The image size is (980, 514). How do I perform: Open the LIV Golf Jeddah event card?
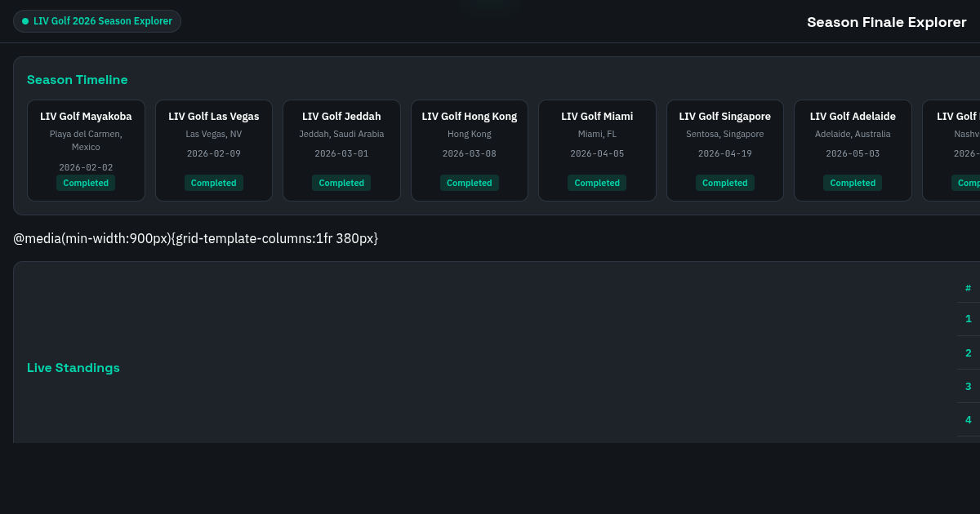coord(341,150)
